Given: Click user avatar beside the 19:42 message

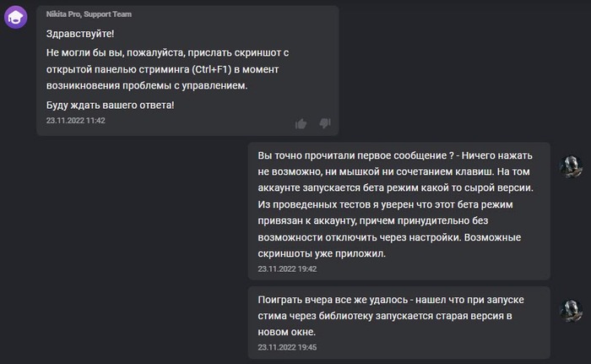Looking at the screenshot, I should click(572, 165).
